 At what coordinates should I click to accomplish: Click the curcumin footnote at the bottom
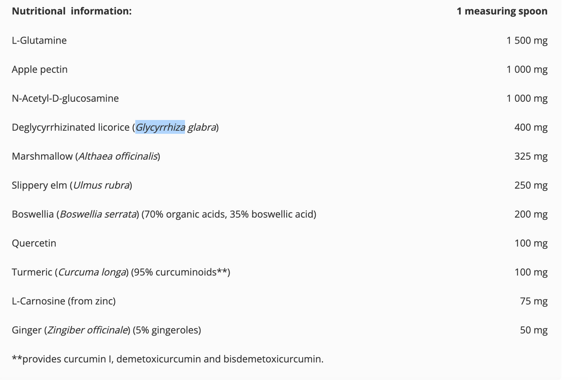point(168,359)
